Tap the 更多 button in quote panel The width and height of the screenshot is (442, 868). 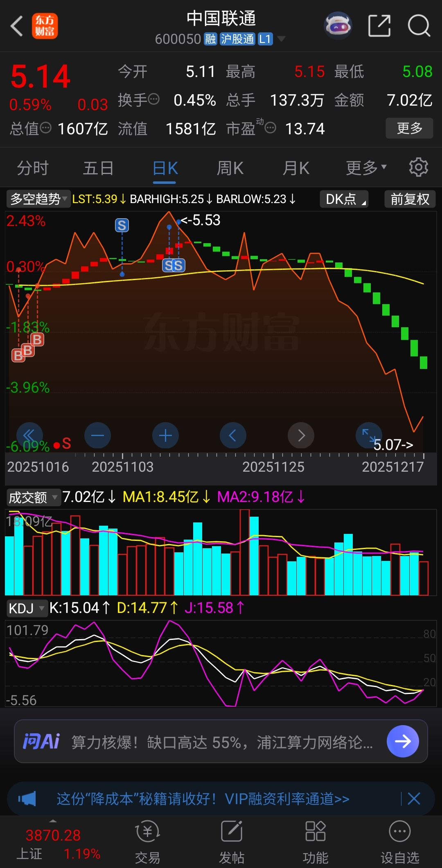[409, 128]
